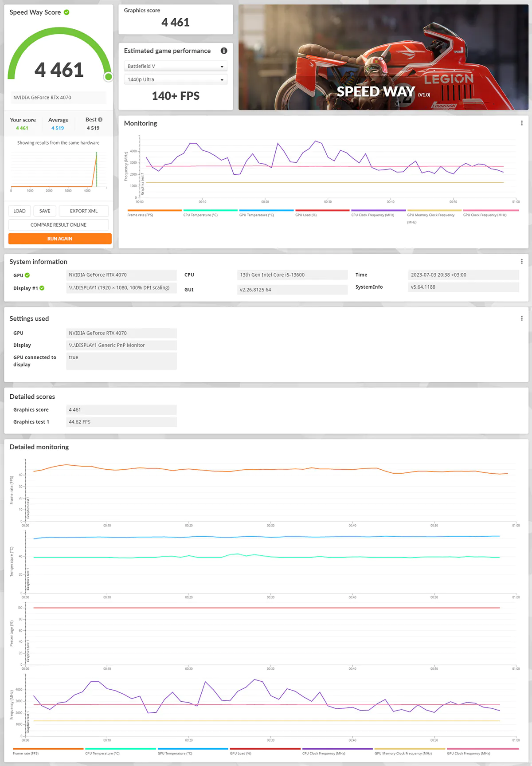Open the System information three-dot menu

tap(521, 262)
